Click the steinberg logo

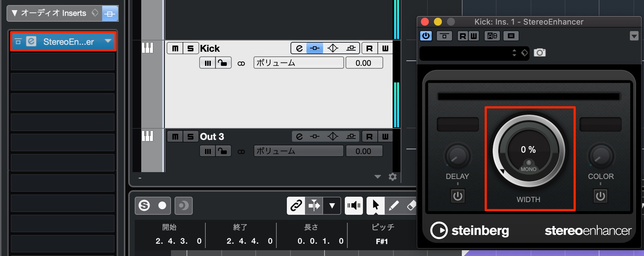470,230
